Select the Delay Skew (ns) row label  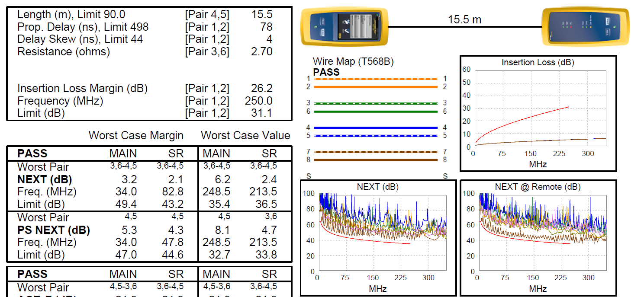click(80, 39)
